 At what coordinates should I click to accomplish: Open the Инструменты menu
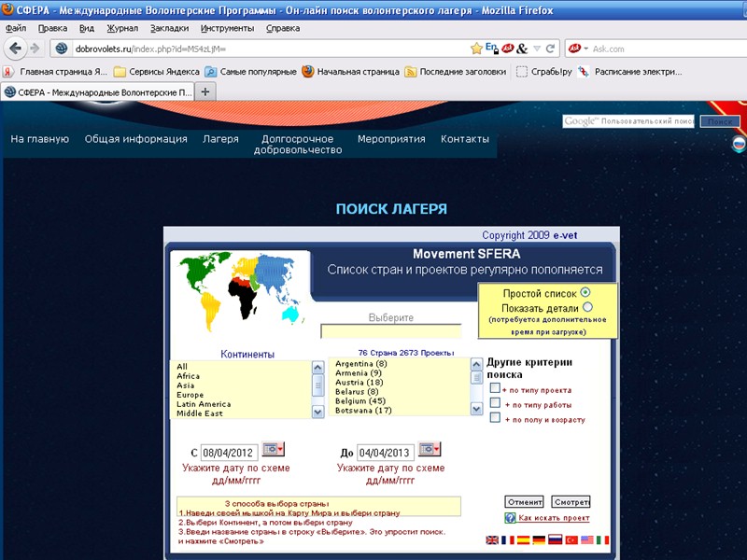tap(227, 28)
